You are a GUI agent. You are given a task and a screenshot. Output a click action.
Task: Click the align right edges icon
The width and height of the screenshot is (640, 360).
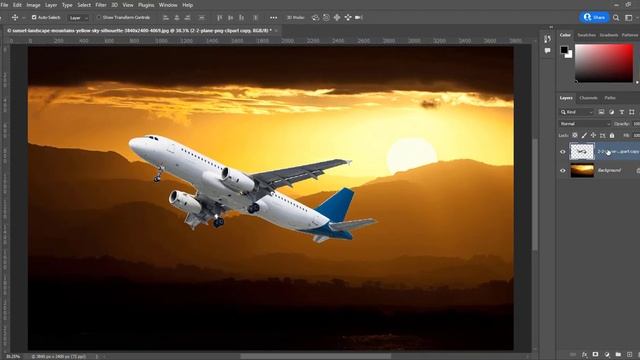(188, 18)
